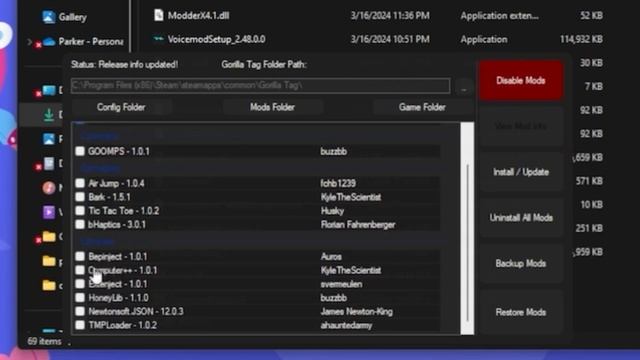Click author ahauntedarmy
The width and height of the screenshot is (640, 360).
tap(346, 325)
